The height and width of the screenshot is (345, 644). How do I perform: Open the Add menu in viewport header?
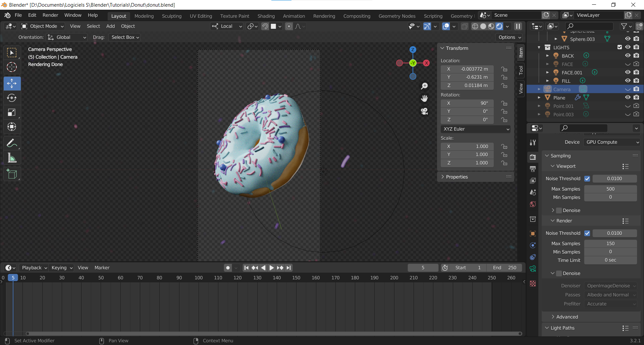click(110, 26)
